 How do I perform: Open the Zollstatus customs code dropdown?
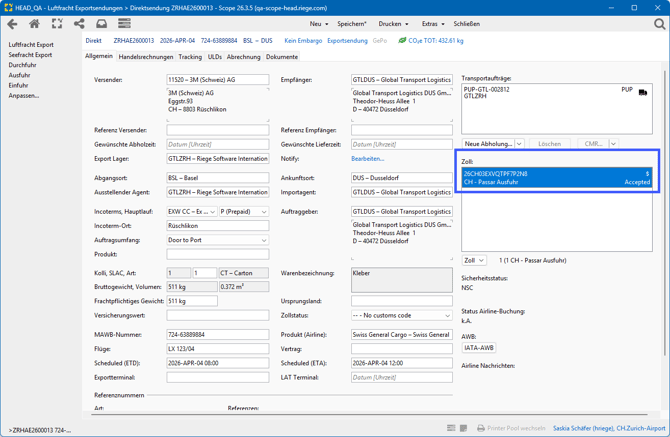point(447,316)
